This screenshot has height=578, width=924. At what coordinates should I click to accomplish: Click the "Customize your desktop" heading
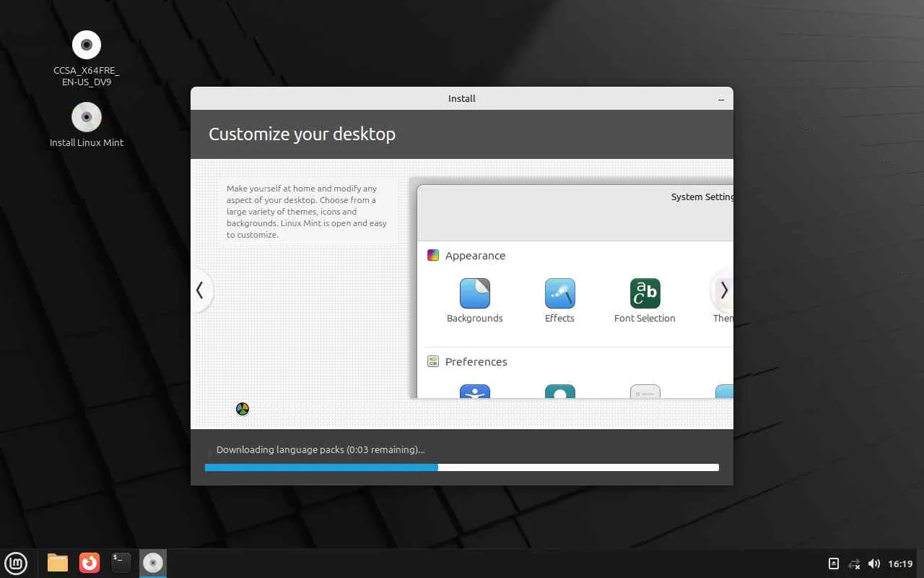tap(302, 134)
